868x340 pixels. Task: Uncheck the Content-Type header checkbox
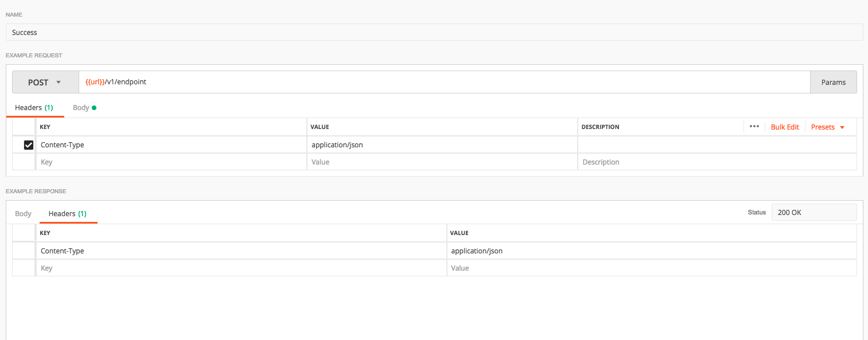coord(28,144)
